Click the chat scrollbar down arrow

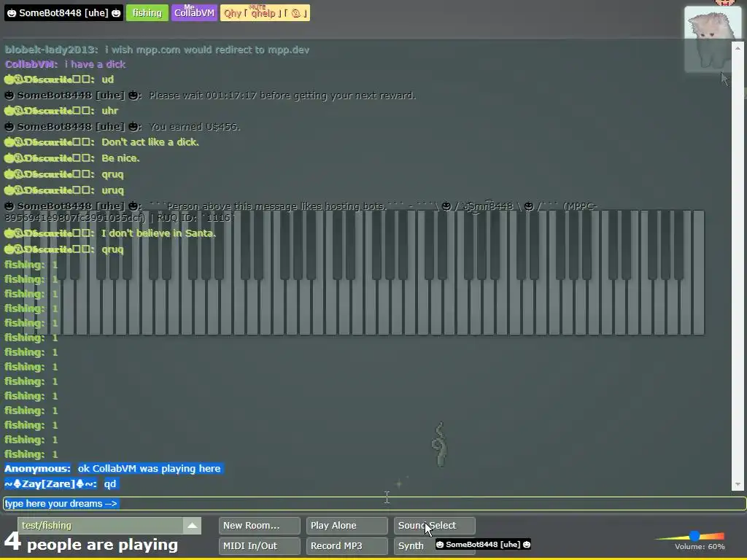738,485
